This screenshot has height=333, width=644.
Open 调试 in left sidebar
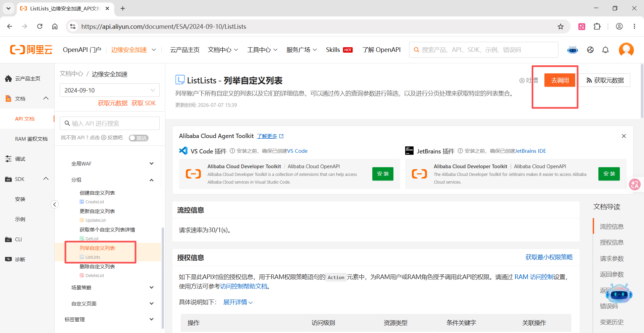(20, 159)
